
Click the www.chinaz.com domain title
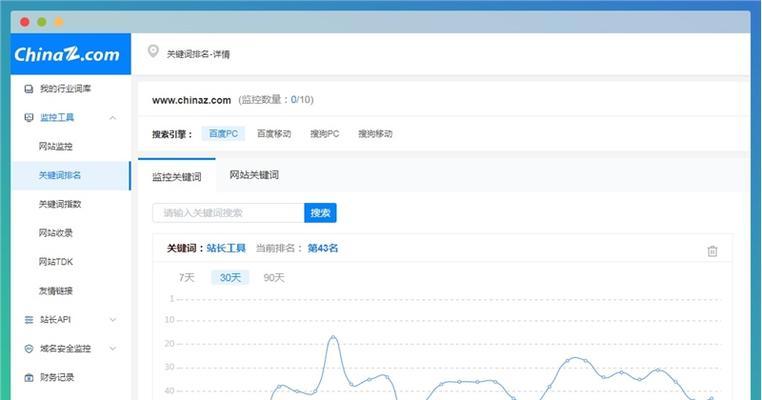191,100
